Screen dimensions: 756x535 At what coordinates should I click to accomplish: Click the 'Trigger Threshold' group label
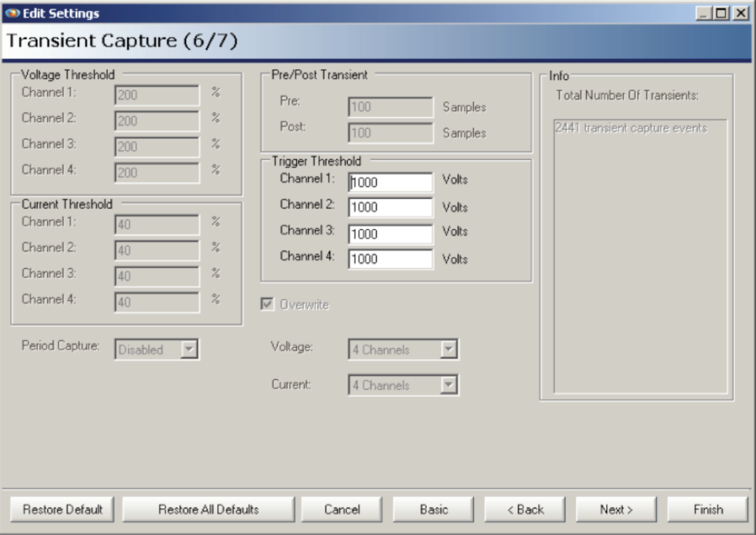click(316, 161)
